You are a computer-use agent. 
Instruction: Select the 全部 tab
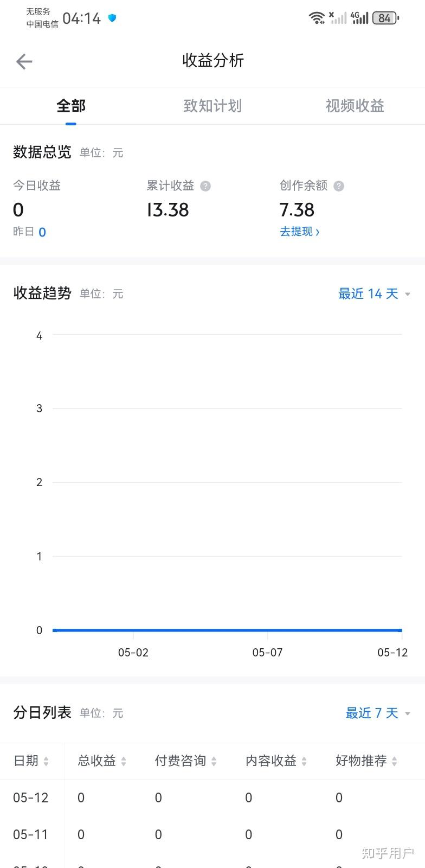pos(71,106)
